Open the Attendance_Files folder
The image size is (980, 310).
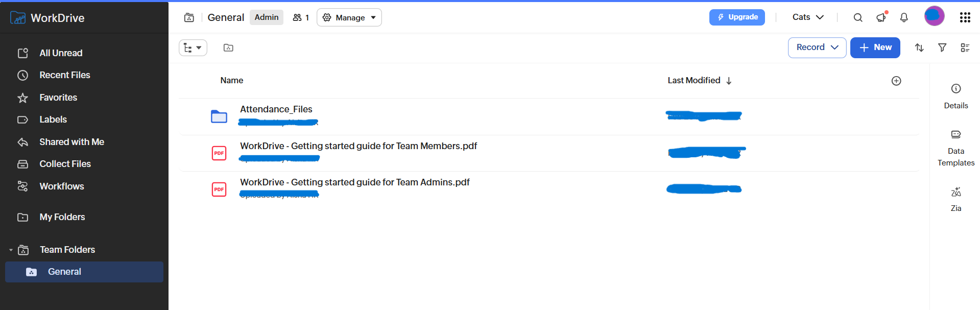(276, 109)
